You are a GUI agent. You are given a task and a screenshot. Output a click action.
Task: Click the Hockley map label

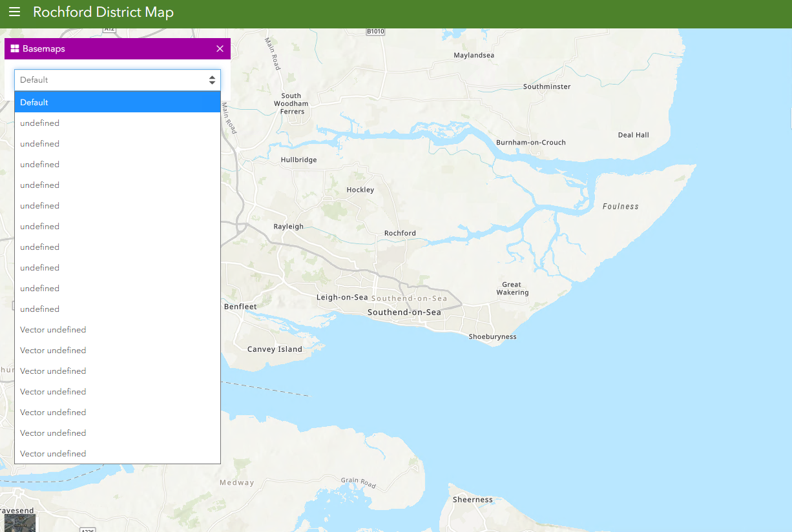(360, 190)
